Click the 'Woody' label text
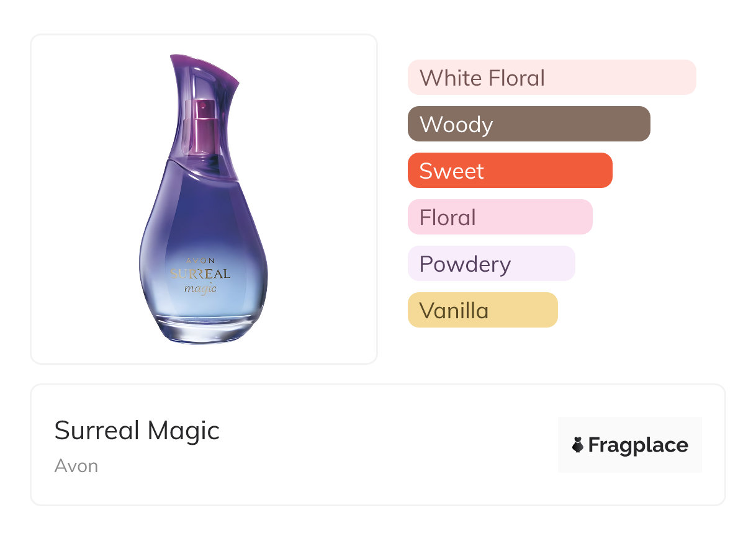 (x=456, y=124)
